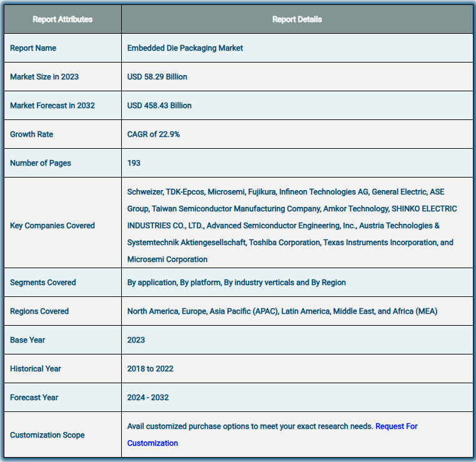Select the 2018 to 2022 value

[x=151, y=369]
